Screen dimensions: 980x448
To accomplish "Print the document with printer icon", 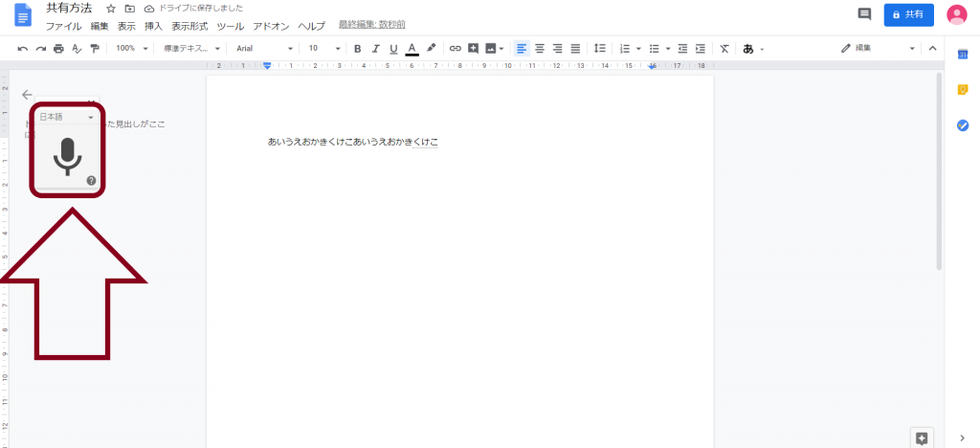I will click(x=58, y=48).
